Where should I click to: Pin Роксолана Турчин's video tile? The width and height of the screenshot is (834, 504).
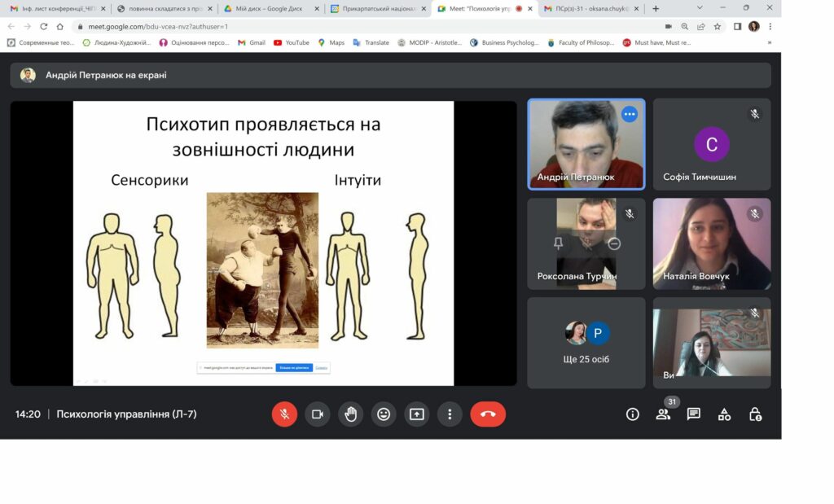[558, 243]
